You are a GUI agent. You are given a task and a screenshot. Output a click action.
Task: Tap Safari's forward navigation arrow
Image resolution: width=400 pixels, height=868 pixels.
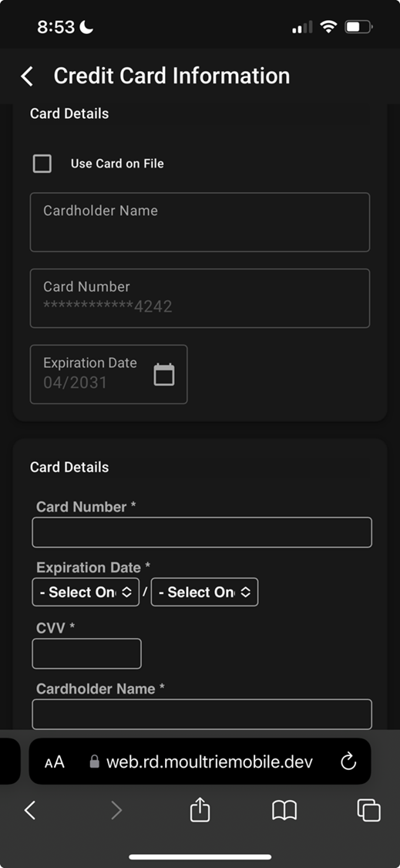tap(116, 810)
